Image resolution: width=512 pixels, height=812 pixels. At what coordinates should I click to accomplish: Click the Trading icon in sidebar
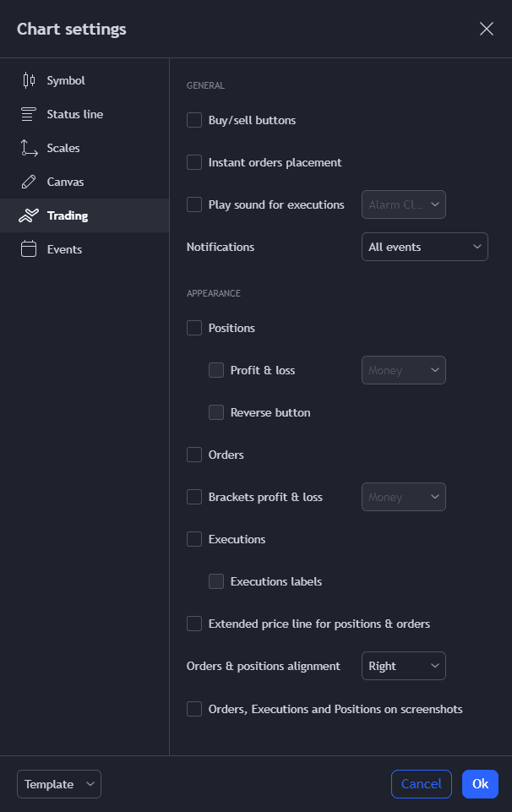point(29,215)
